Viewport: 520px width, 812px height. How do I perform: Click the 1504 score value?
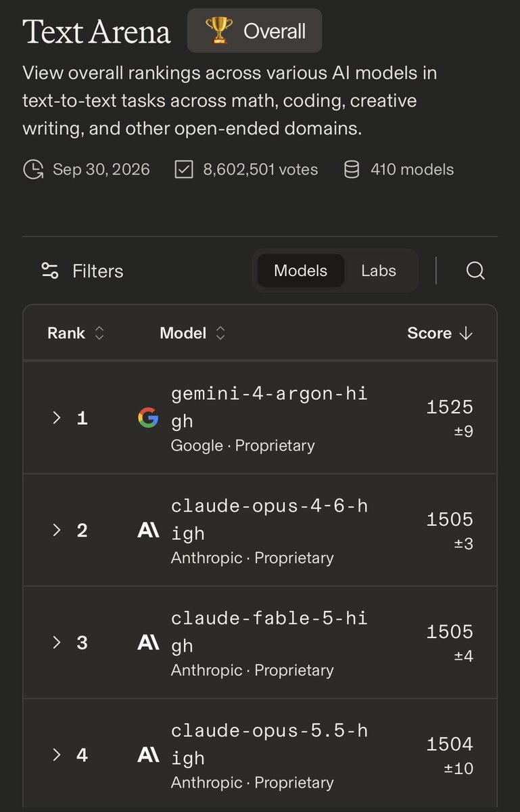(x=450, y=744)
